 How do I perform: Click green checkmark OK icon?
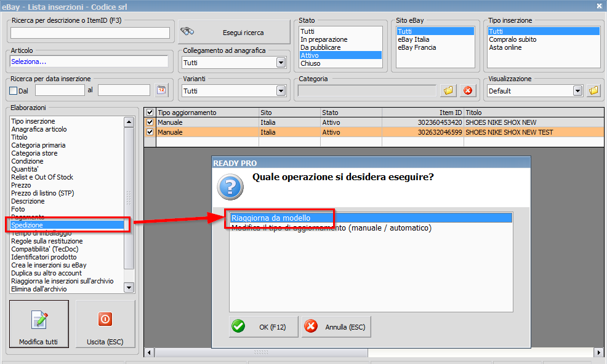pyautogui.click(x=238, y=326)
